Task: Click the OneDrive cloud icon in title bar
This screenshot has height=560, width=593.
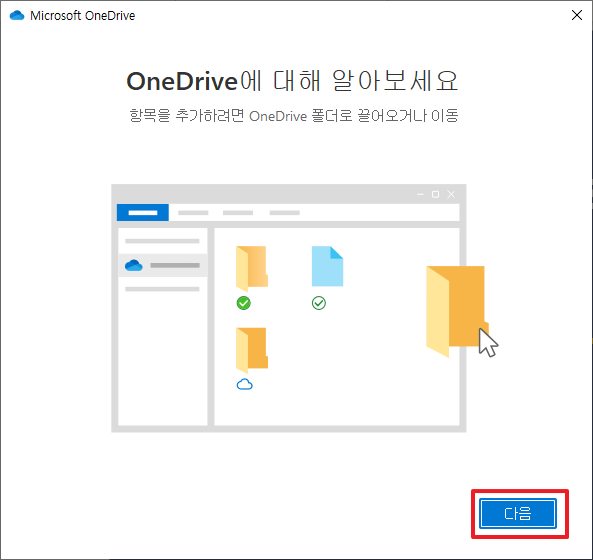Action: tap(17, 16)
